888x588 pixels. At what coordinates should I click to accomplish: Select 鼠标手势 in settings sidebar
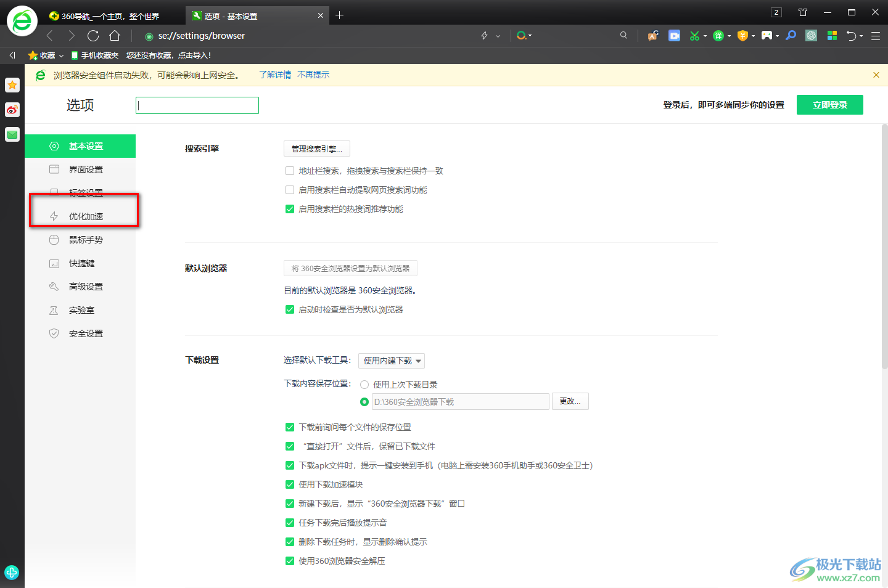(80, 240)
